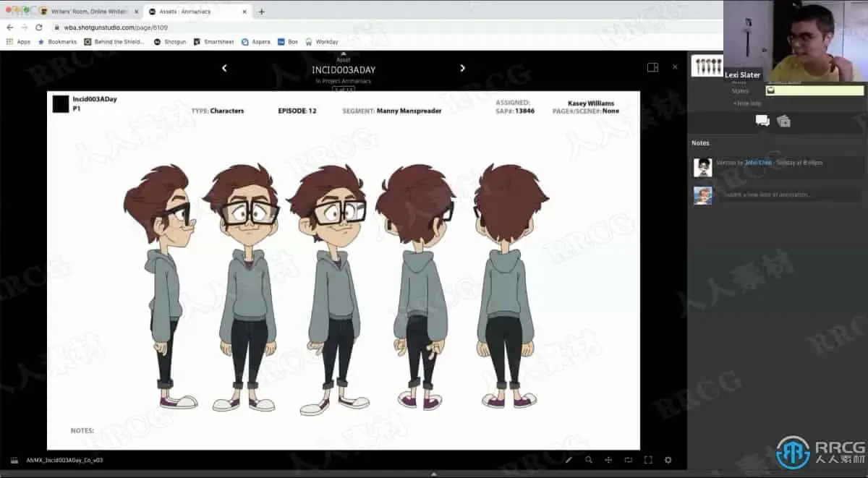The height and width of the screenshot is (478, 868).
Task: Click the character turnaround thumbnail
Action: pyautogui.click(x=707, y=67)
